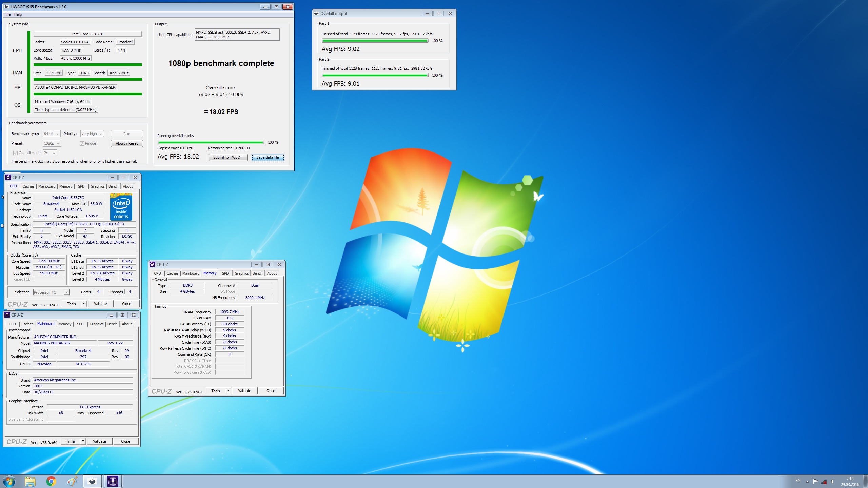
Task: Click the Abort / Reset button
Action: point(127,143)
